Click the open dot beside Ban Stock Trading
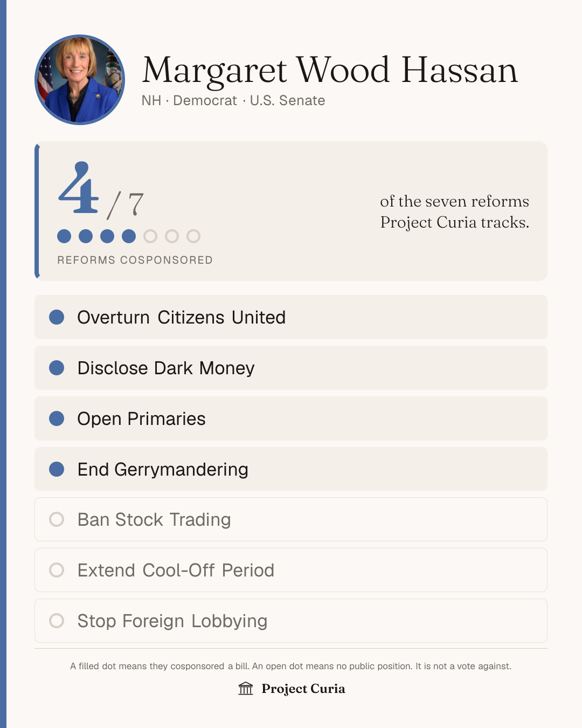The width and height of the screenshot is (582, 728). click(x=57, y=519)
